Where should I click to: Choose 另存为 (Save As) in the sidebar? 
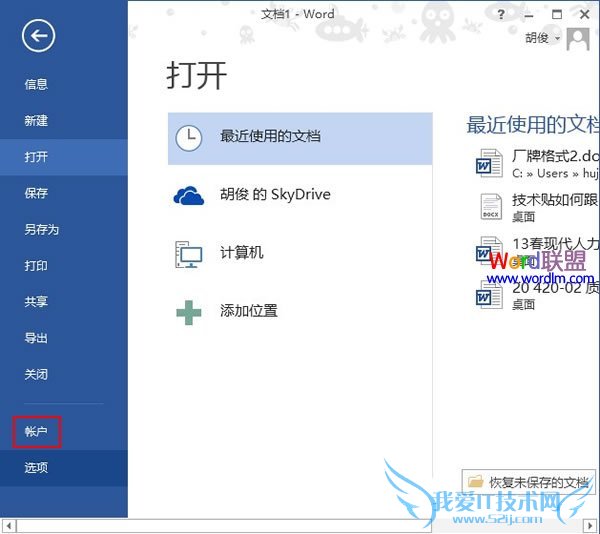(x=64, y=230)
